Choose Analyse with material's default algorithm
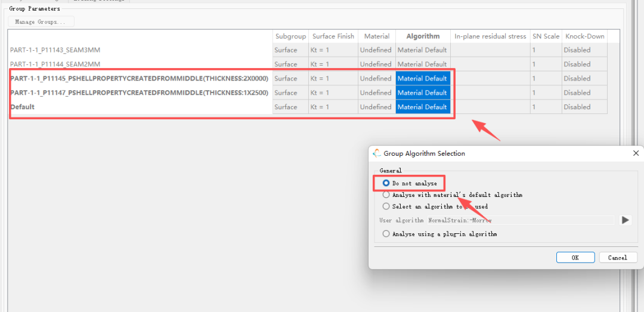This screenshot has width=644, height=312. (x=386, y=195)
